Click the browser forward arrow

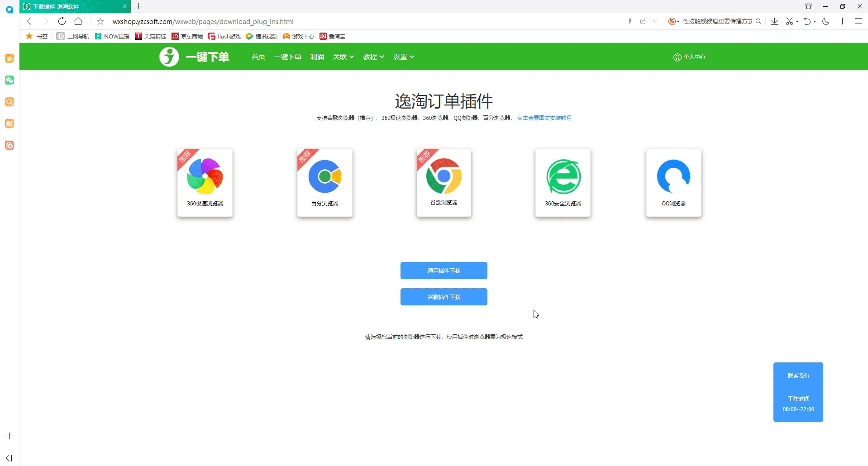(45, 21)
